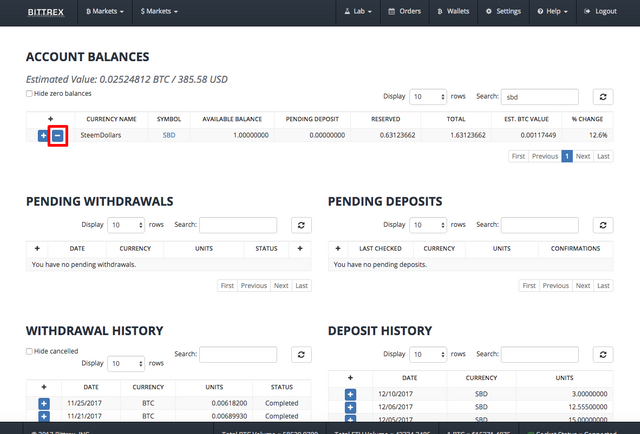Open Withdrawal History display rows dropdown
Viewport: 640px width, 434px height.
click(126, 363)
